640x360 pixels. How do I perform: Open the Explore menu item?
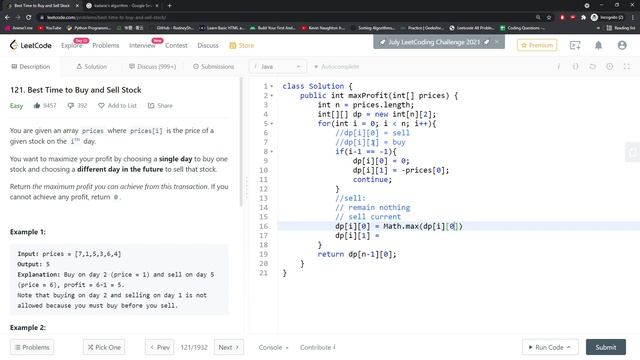pyautogui.click(x=72, y=45)
